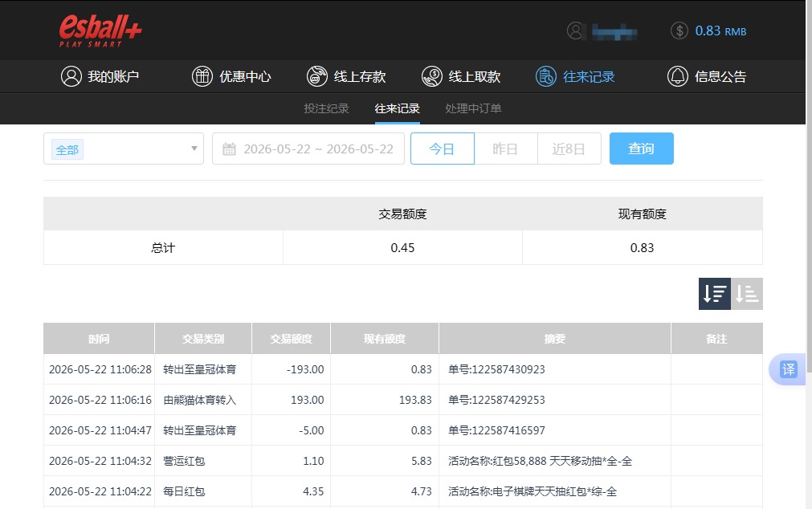The height and width of the screenshot is (509, 812).
Task: Click the 时间 column header
Action: click(x=99, y=339)
